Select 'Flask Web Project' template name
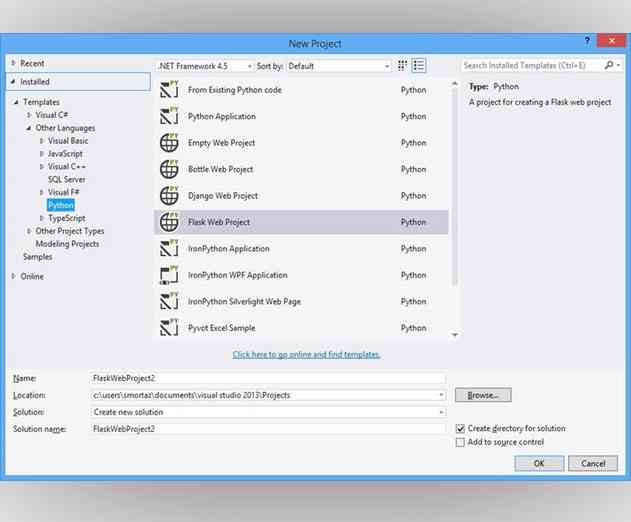 coord(219,222)
